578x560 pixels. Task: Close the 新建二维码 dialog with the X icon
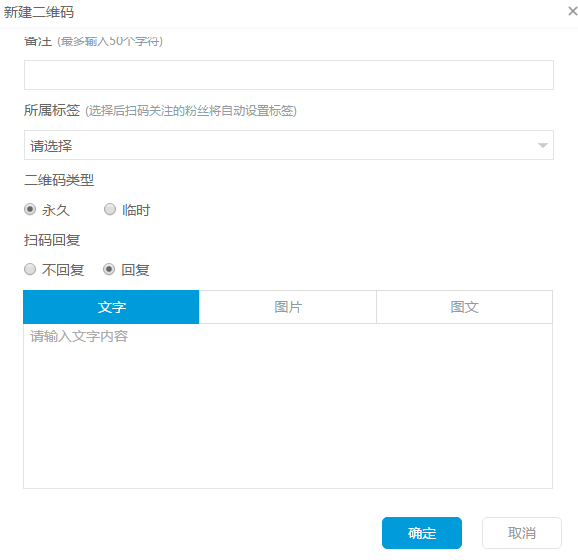(x=572, y=11)
